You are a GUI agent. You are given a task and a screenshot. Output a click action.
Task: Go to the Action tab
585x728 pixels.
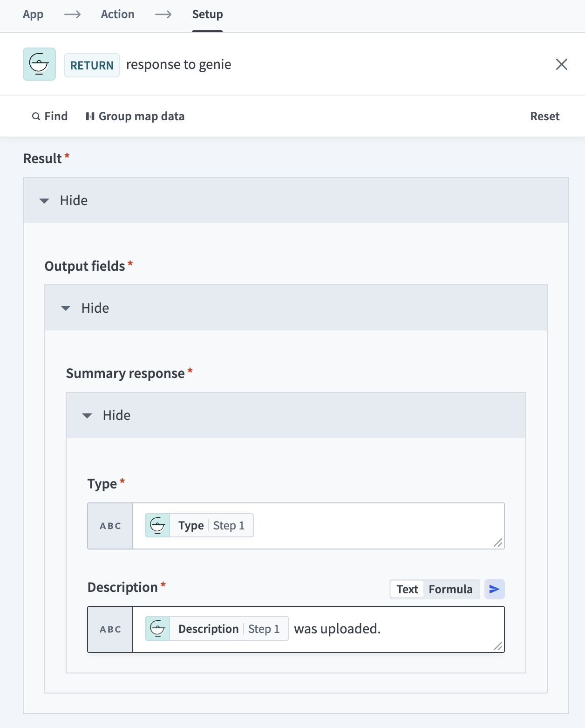[117, 14]
